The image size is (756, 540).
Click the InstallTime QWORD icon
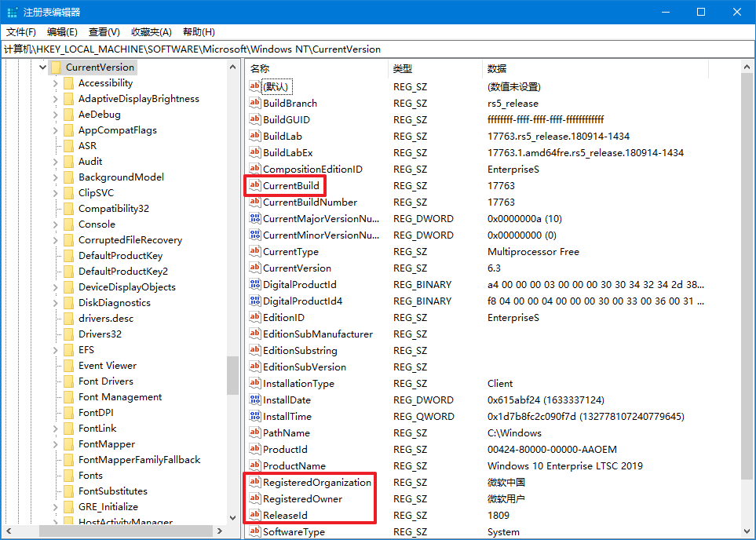point(254,416)
